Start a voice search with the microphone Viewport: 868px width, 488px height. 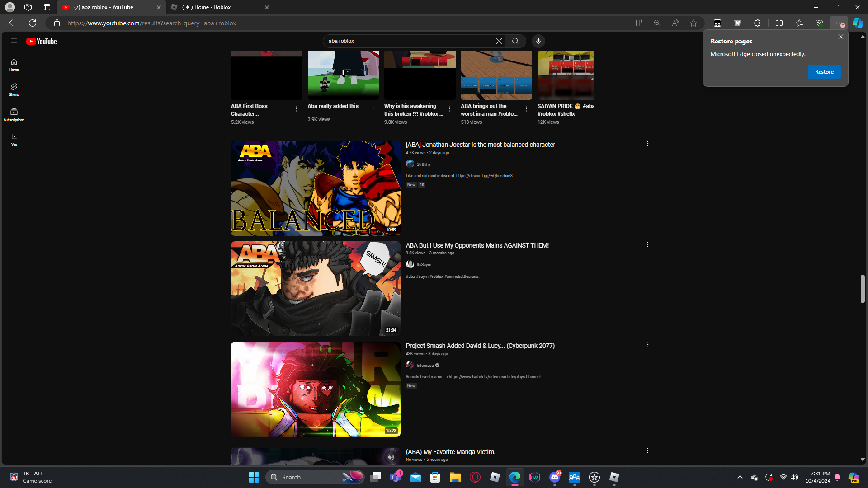click(x=538, y=41)
